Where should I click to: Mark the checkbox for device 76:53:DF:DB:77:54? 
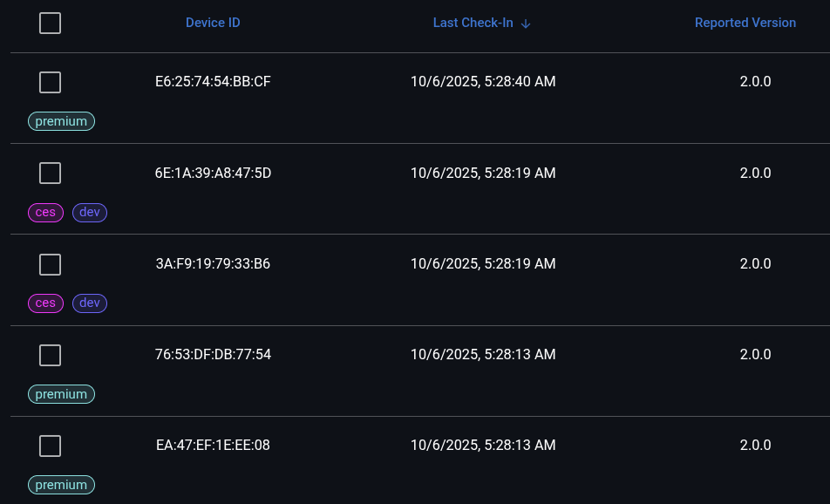pyautogui.click(x=50, y=355)
